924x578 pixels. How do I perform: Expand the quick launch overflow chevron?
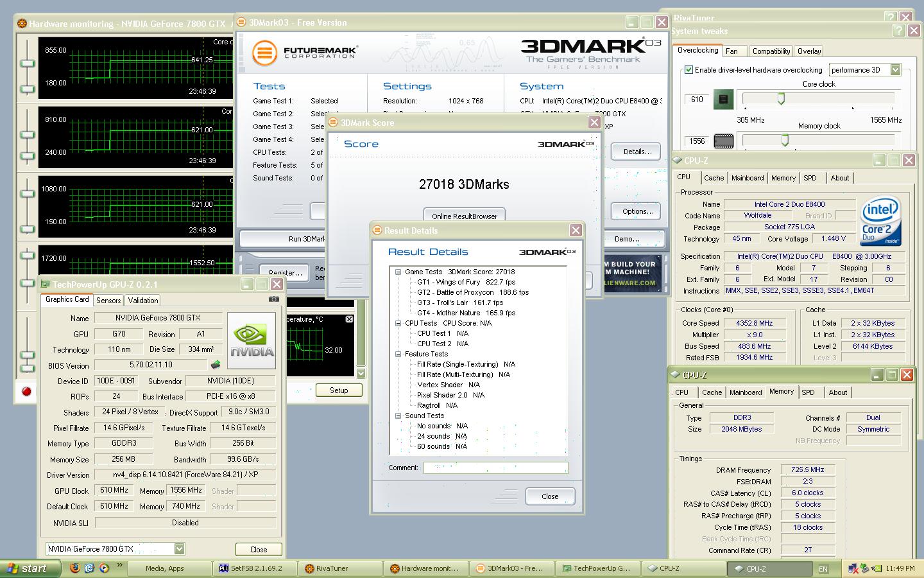point(119,566)
